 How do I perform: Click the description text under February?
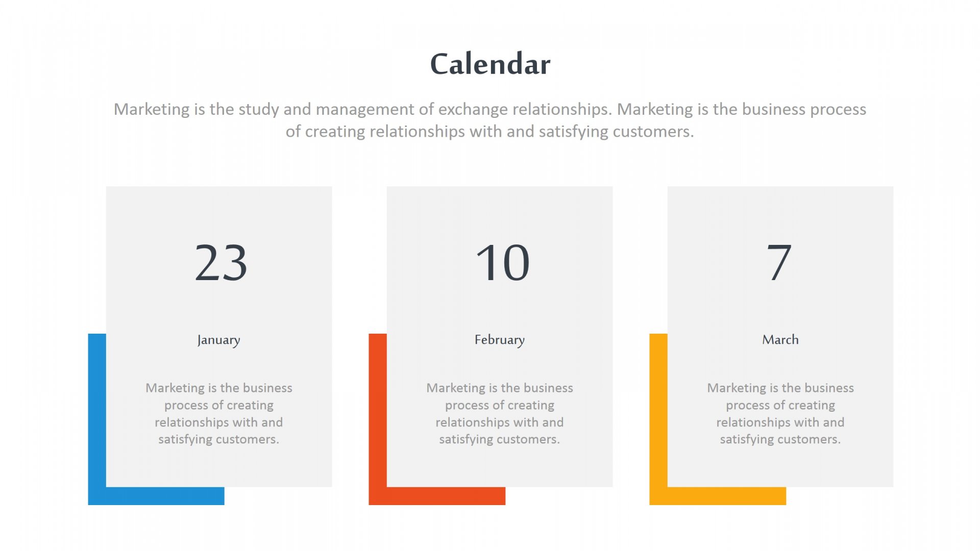point(499,413)
